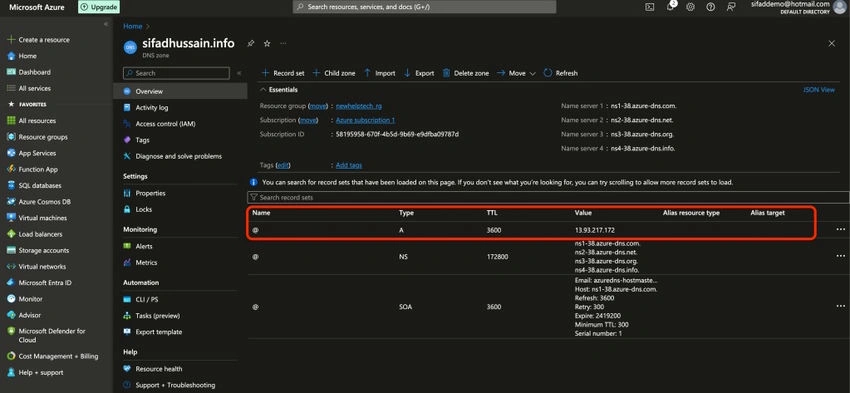
Task: Favorite the zone with star icon
Action: (x=267, y=43)
